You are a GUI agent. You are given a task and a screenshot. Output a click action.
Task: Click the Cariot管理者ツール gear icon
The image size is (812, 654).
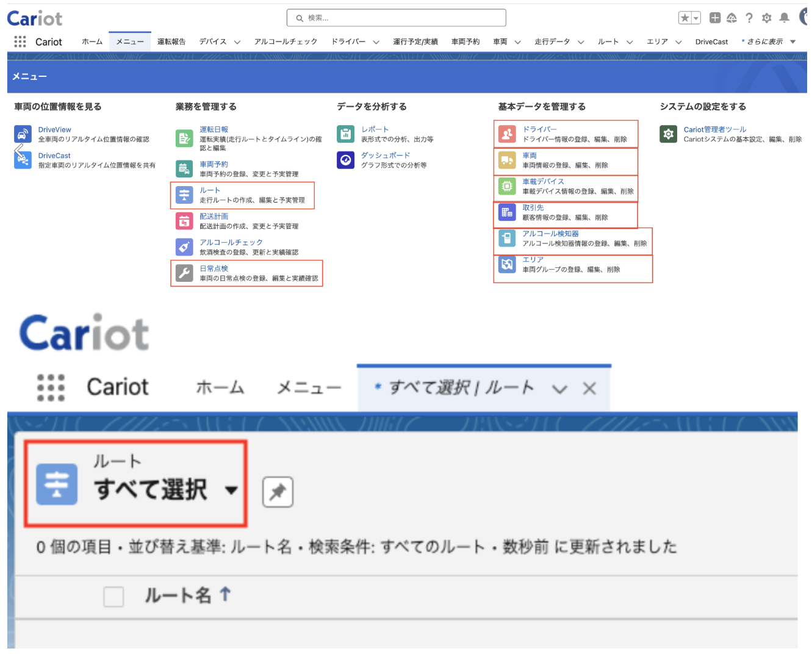pos(669,134)
